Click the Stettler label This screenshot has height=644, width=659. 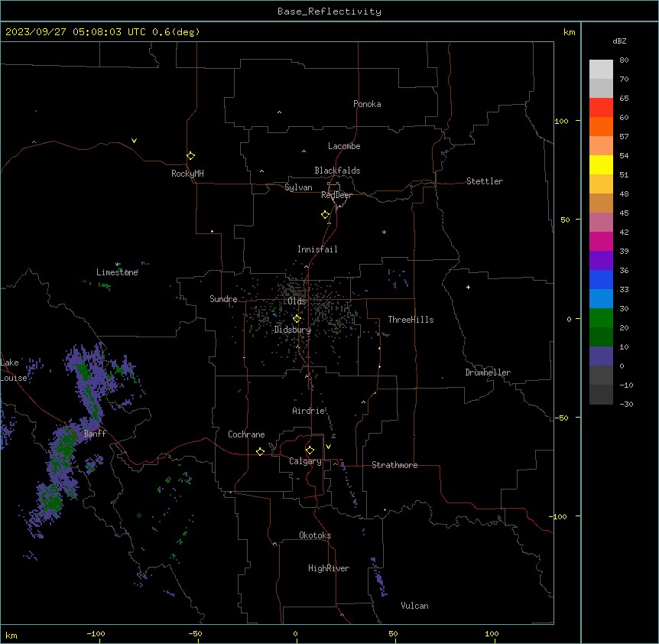[485, 181]
